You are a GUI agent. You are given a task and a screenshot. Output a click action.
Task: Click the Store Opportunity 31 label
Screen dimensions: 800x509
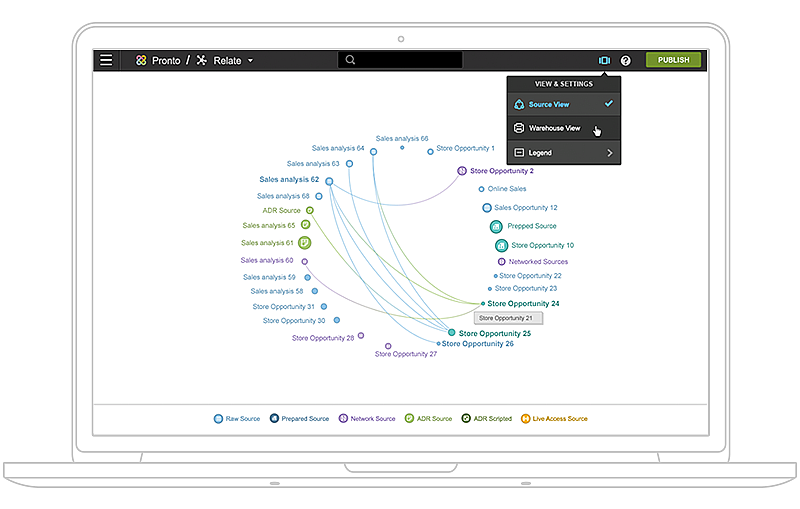284,307
